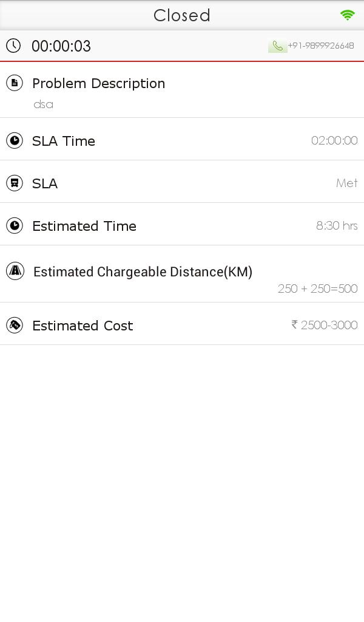Viewport: 364px width, 622px height.
Task: Tap the Estimated Cost tag icon
Action: pyautogui.click(x=15, y=325)
